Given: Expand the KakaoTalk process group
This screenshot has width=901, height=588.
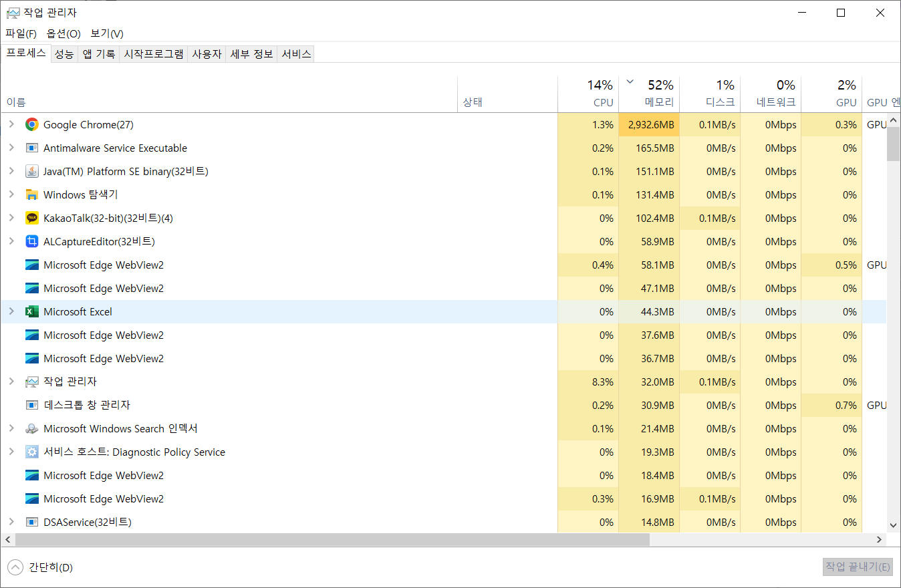Looking at the screenshot, I should pyautogui.click(x=11, y=218).
